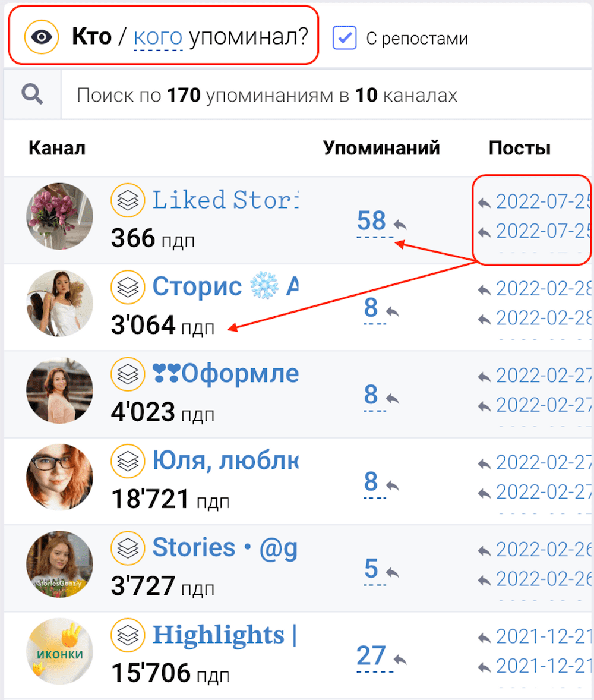Click the layers icon next to Highlights
The image size is (594, 700).
coord(128,635)
